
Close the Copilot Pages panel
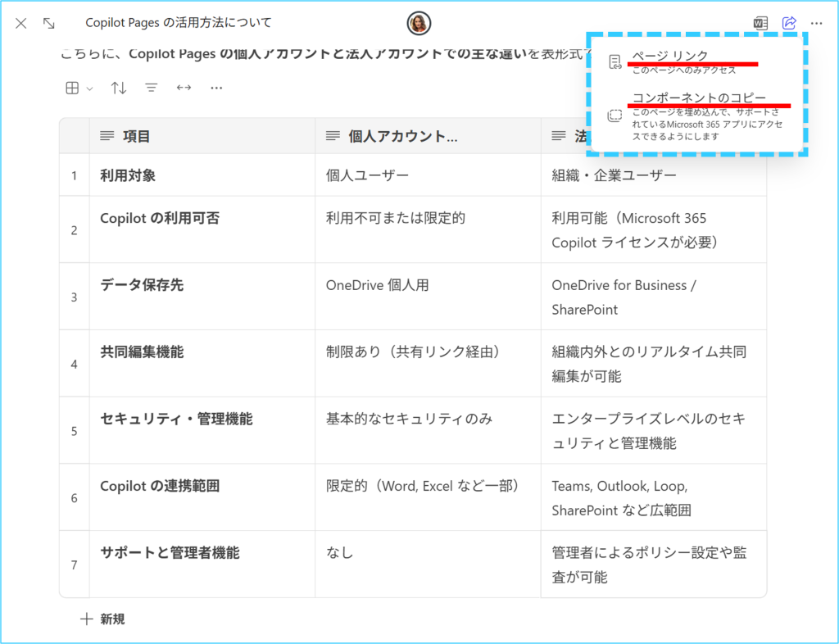[20, 24]
